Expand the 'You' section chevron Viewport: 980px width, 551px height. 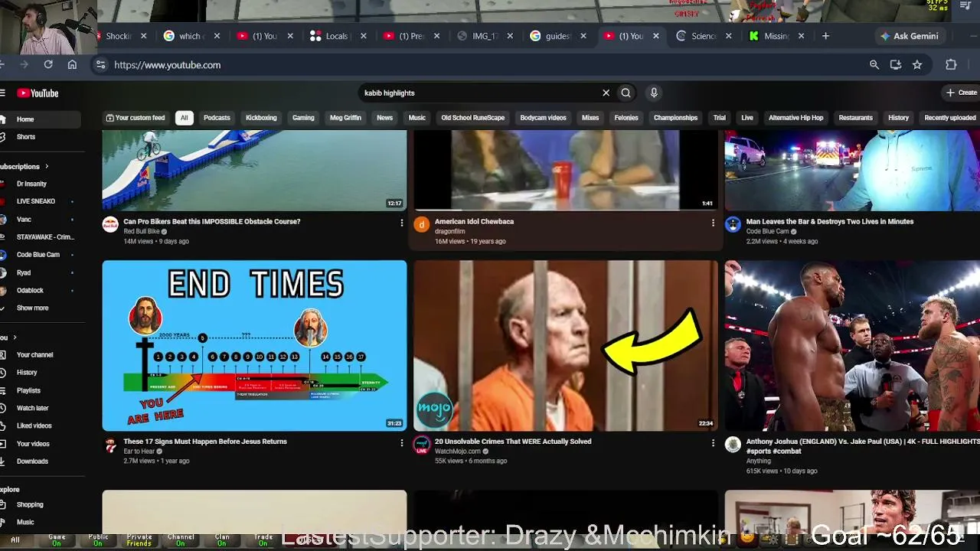pos(15,337)
